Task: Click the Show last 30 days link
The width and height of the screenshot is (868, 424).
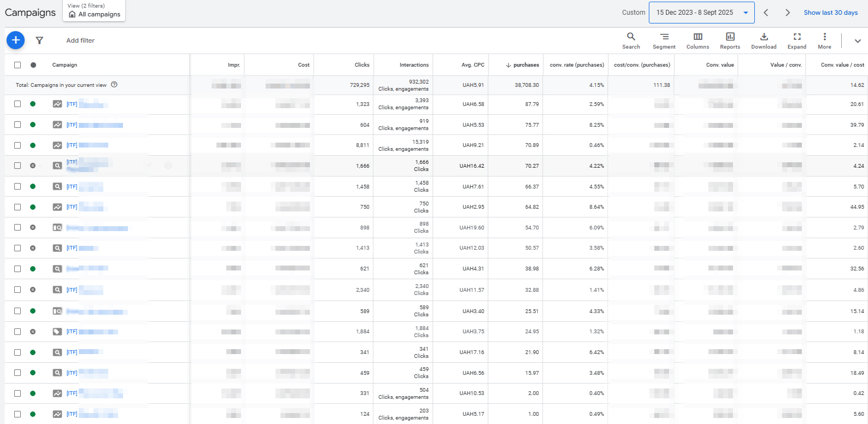Action: [x=830, y=13]
